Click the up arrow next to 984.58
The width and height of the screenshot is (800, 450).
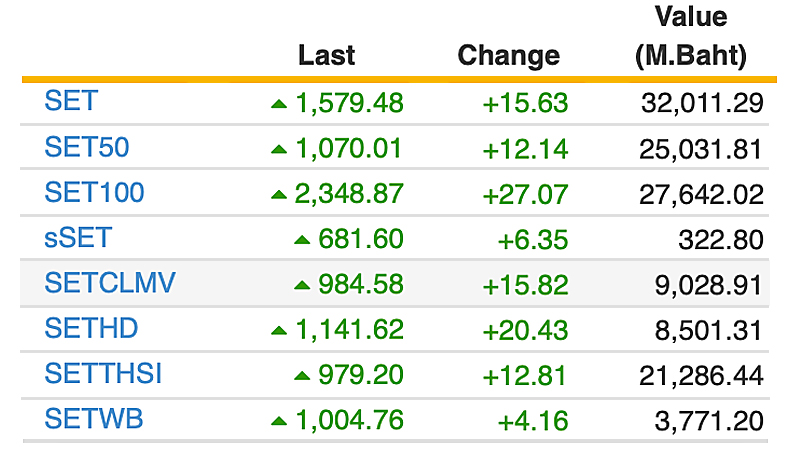301,285
